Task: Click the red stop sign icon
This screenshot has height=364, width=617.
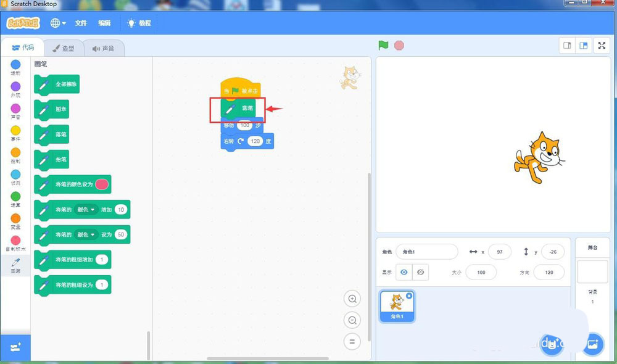Action: (x=399, y=45)
